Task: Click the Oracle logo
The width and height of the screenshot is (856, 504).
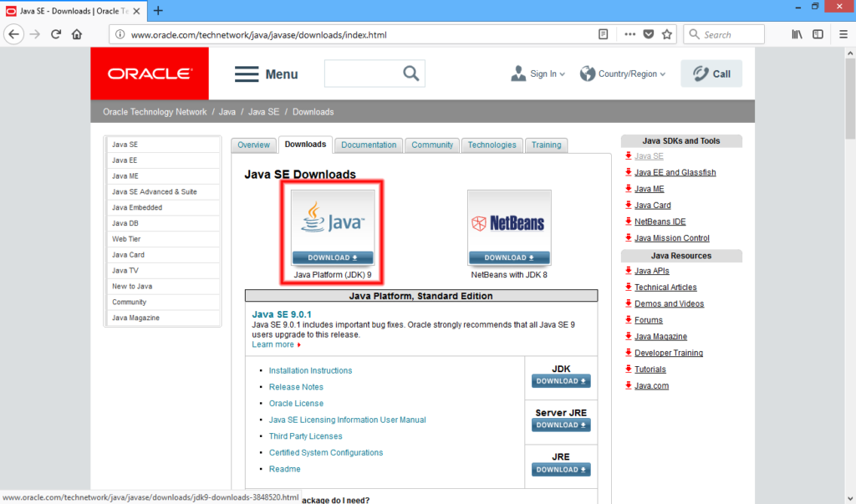Action: pos(150,74)
